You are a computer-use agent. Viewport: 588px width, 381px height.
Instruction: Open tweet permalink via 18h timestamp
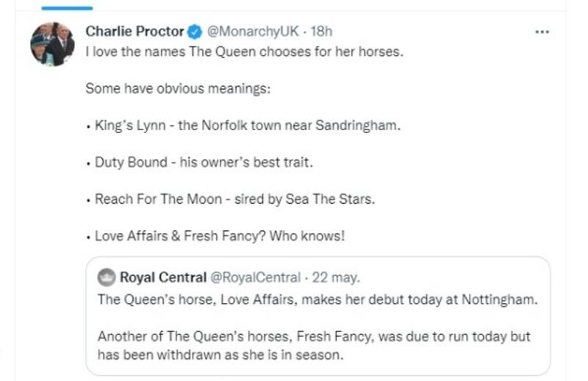tap(323, 32)
